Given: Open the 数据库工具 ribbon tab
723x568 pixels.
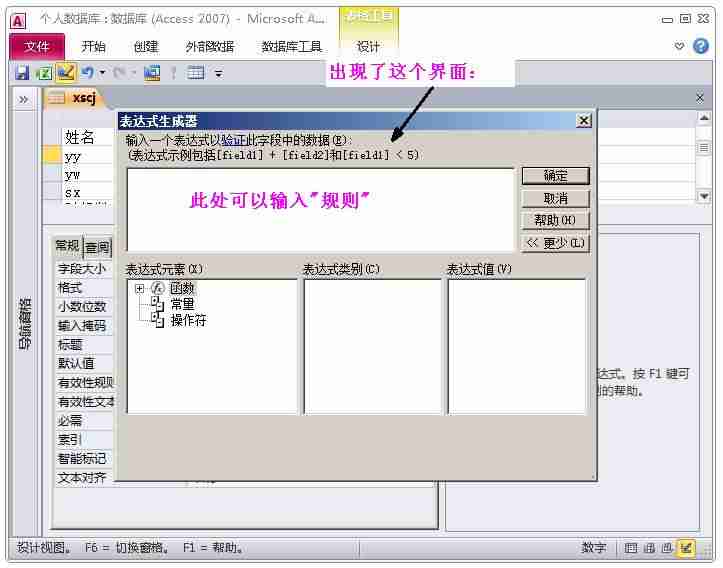Looking at the screenshot, I should click(x=291, y=47).
